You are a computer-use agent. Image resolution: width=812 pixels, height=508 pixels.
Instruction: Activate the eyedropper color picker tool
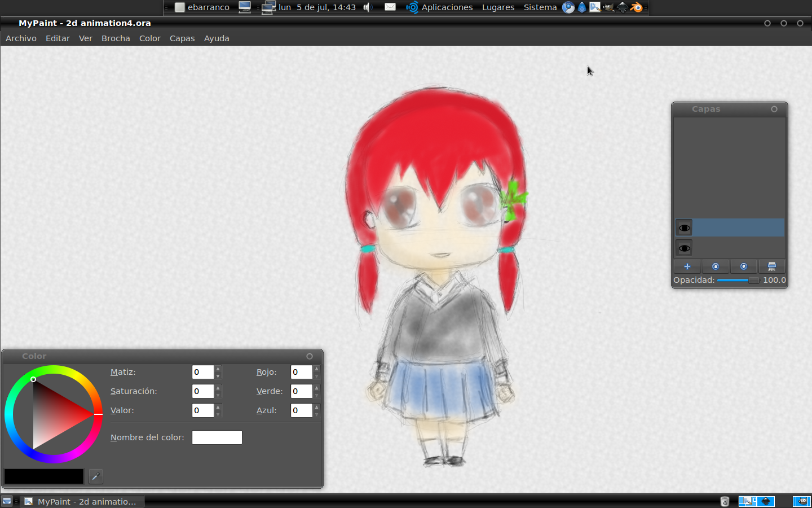click(x=96, y=476)
